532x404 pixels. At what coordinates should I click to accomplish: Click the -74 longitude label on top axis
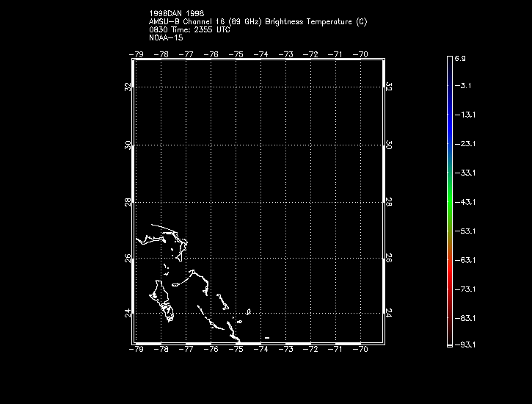click(x=261, y=54)
